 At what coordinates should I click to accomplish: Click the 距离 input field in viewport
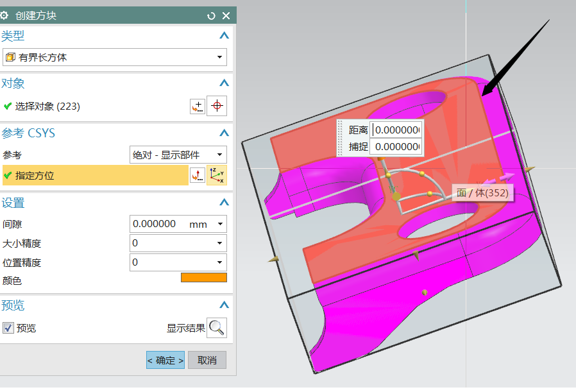tap(397, 130)
